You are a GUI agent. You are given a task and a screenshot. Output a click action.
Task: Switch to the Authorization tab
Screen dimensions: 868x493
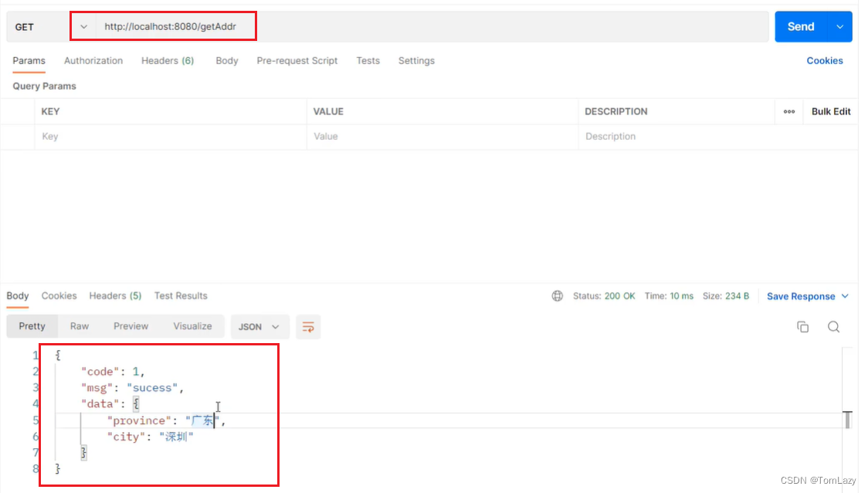click(93, 60)
